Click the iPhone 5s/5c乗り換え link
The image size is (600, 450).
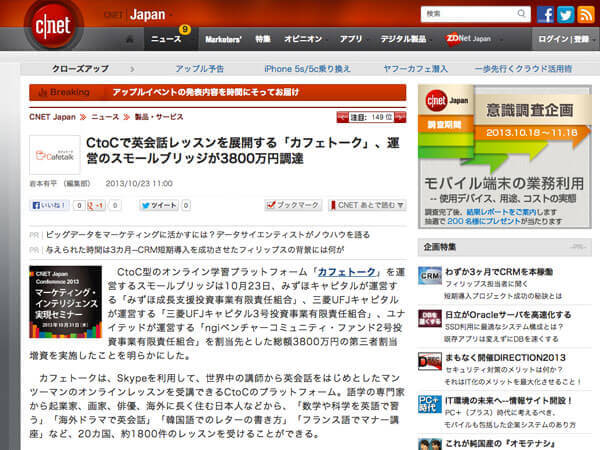coord(307,69)
